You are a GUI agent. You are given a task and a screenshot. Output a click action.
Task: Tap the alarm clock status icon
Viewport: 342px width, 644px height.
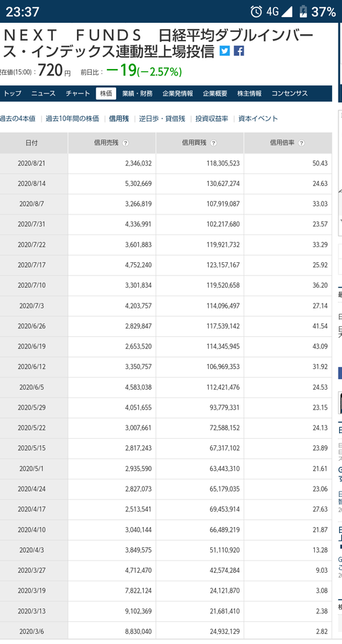(x=256, y=11)
